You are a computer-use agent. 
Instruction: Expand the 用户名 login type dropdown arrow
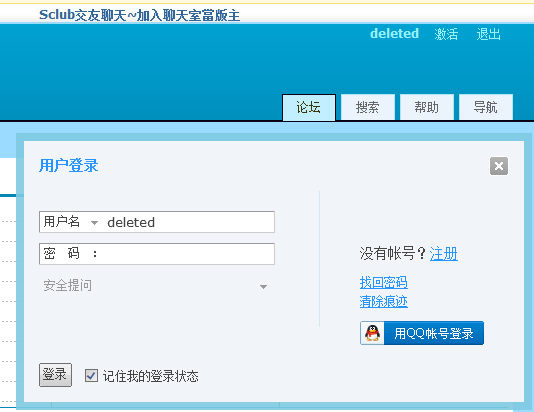pyautogui.click(x=94, y=223)
